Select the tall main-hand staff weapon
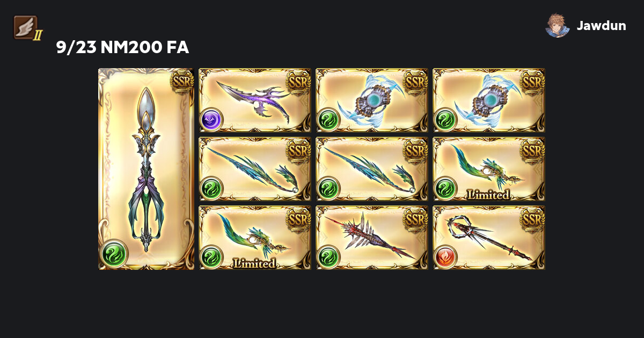This screenshot has width=644, height=338. 146,169
